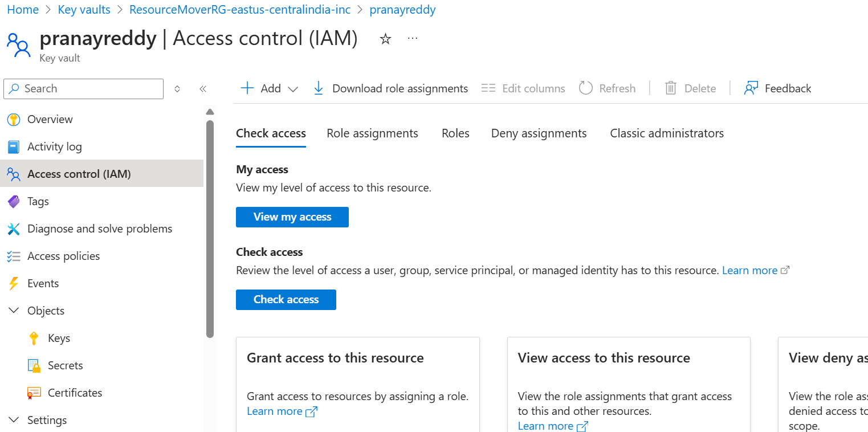Click the Certificates badge icon
This screenshot has width=868, height=432.
[34, 393]
